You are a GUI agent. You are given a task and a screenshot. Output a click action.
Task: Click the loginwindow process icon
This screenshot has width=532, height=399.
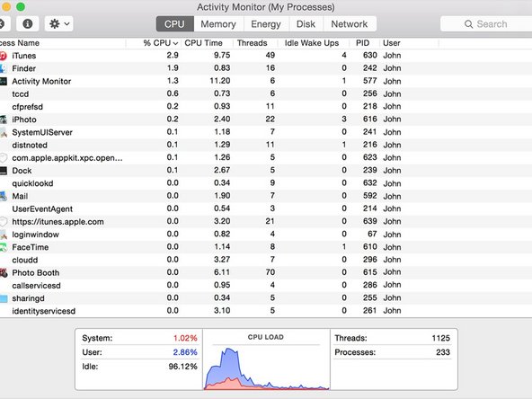tap(4, 235)
